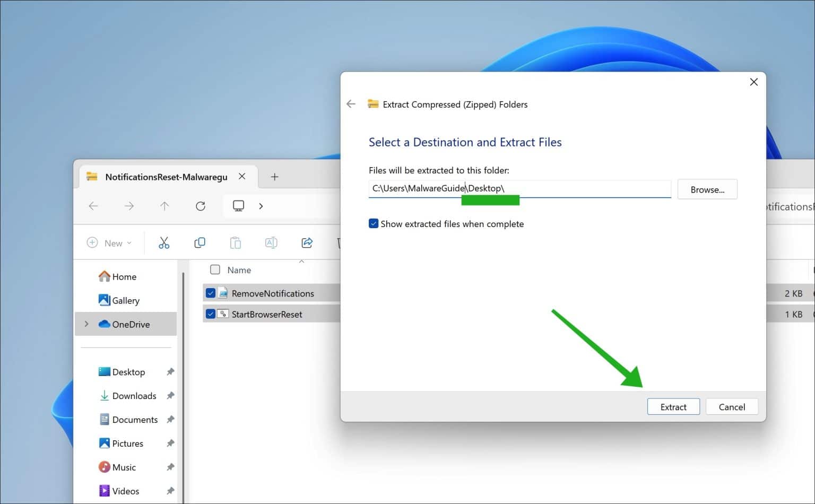The height and width of the screenshot is (504, 815).
Task: Select the Cut tool in the toolbar
Action: click(163, 242)
